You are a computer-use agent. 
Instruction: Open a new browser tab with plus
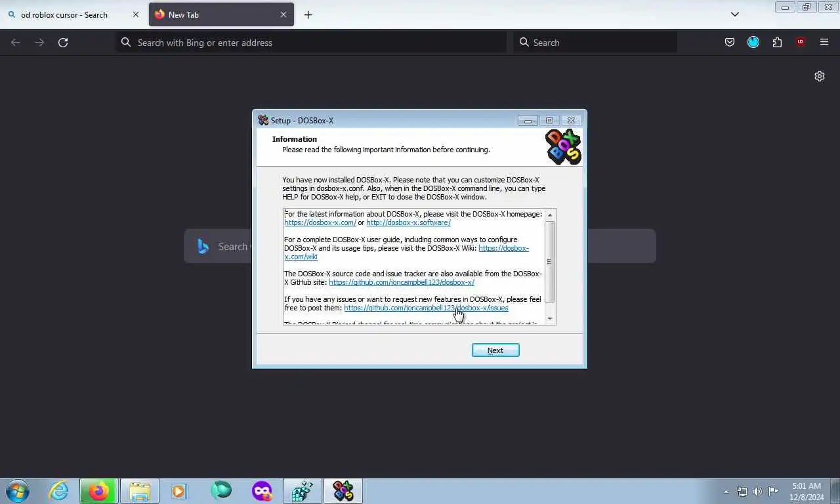coord(308,14)
